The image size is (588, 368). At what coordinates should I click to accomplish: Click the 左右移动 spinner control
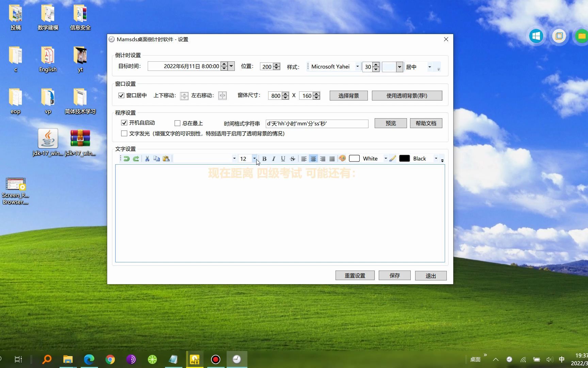pos(223,96)
